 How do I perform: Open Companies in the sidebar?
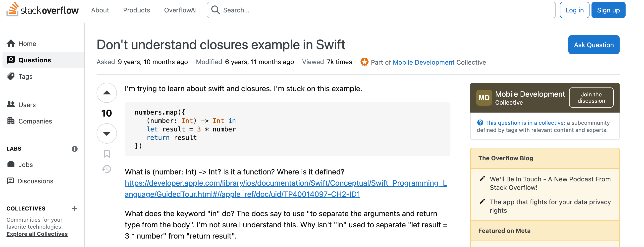pyautogui.click(x=43, y=121)
